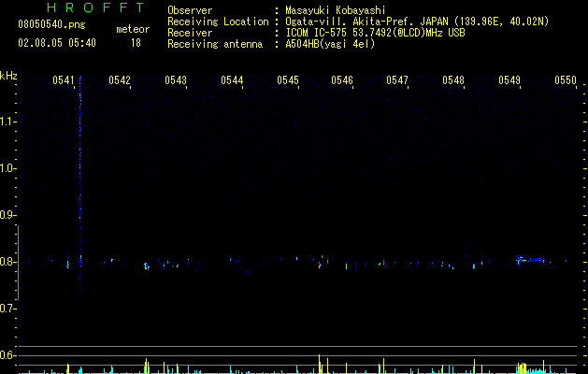This screenshot has height=374, width=588.
Task: Click the 0543 time marker
Action: [176, 80]
